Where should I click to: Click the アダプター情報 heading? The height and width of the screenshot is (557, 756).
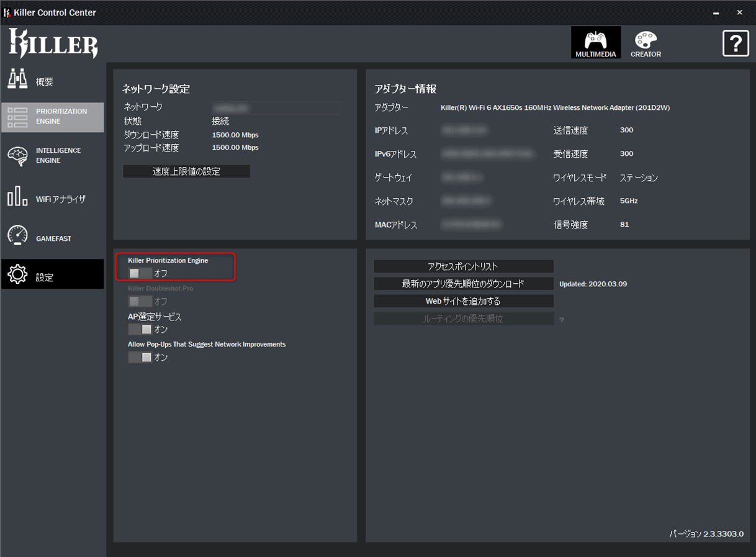[405, 89]
